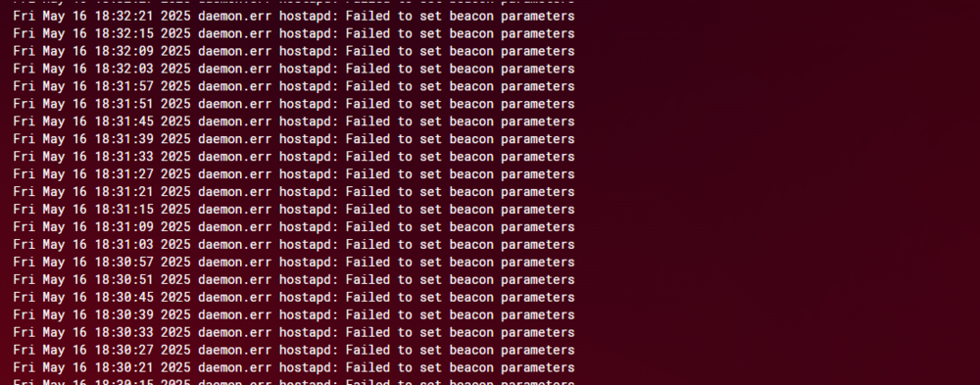This screenshot has height=385, width=980.
Task: Click the hostapd entry at 18:31:45
Action: (x=294, y=120)
